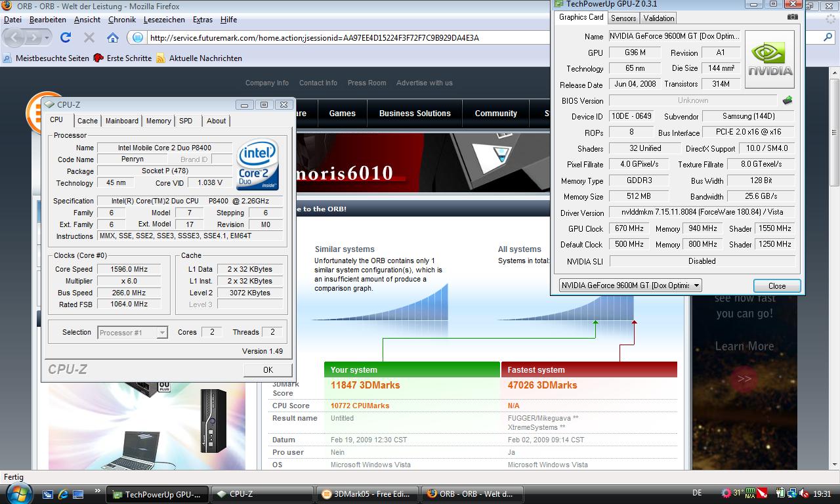The image size is (840, 504).
Task: Click the Windows Start orb
Action: [x=18, y=493]
